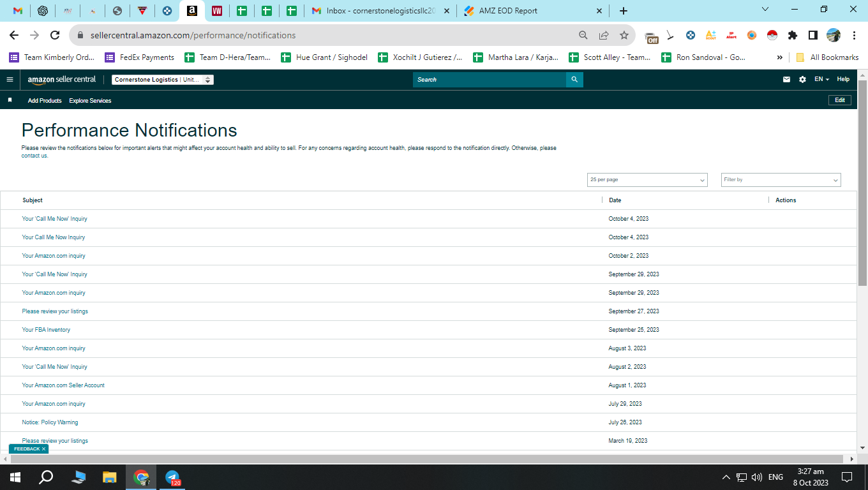Click the Help link in header
Image resolution: width=868 pixels, height=490 pixels.
843,80
